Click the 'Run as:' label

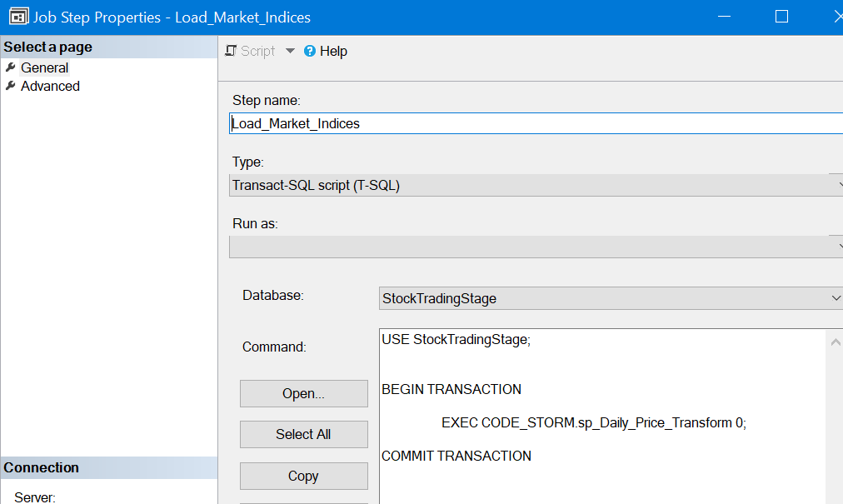(x=256, y=224)
